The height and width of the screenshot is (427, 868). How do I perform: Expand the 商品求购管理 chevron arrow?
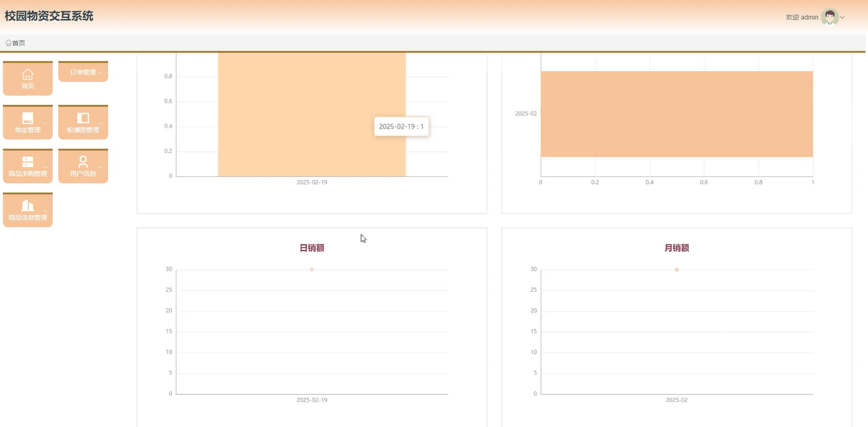45,167
